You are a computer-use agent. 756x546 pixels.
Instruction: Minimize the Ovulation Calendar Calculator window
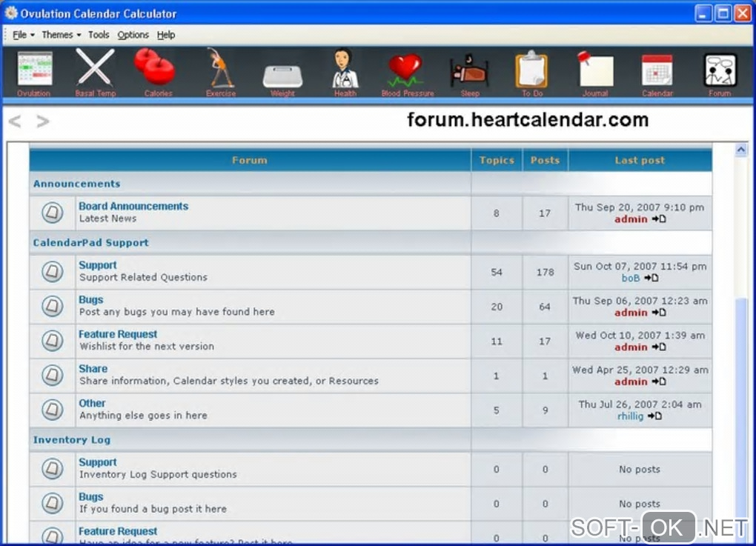tap(703, 13)
